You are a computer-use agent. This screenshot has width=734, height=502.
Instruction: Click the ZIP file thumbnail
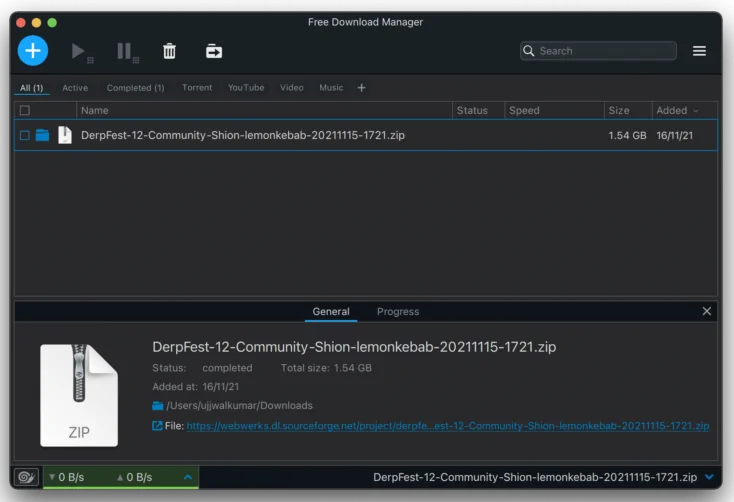[79, 395]
